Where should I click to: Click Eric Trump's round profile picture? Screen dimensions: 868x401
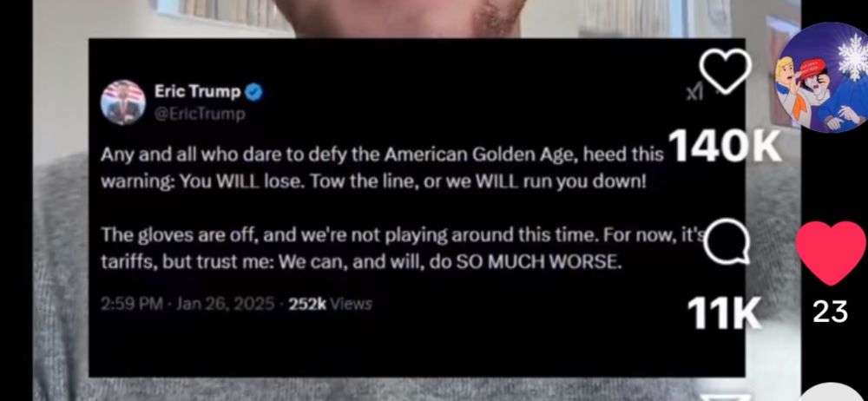(x=123, y=102)
